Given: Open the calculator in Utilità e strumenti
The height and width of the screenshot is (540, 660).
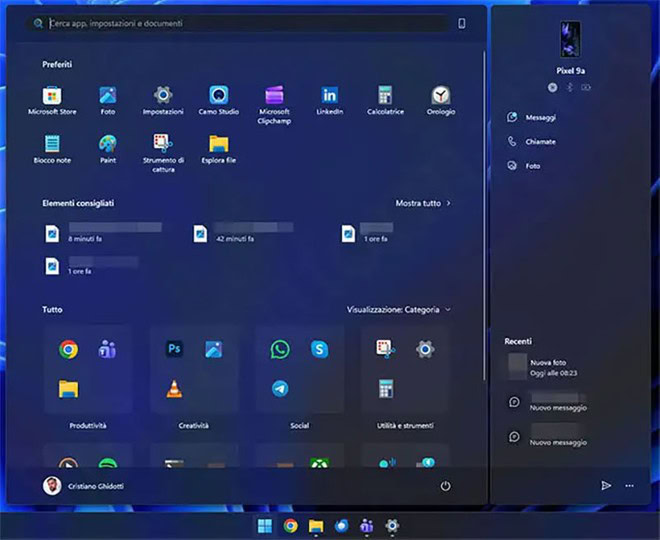Looking at the screenshot, I should [x=386, y=388].
